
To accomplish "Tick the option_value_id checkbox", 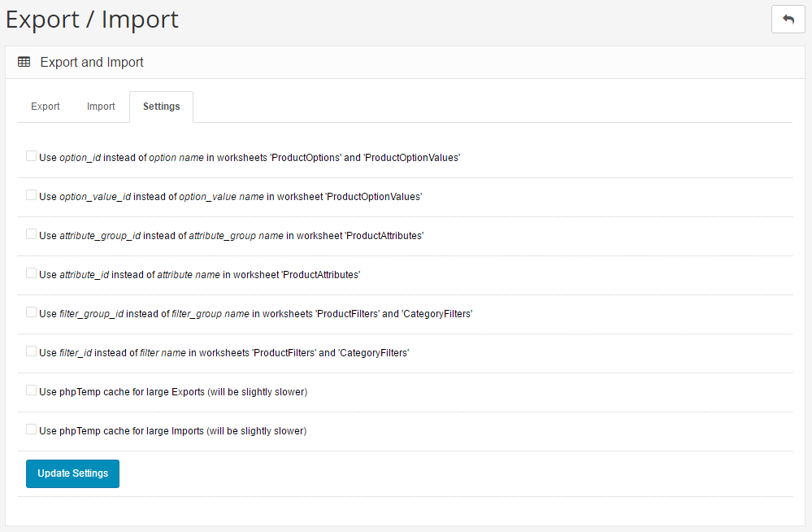I will pos(31,195).
